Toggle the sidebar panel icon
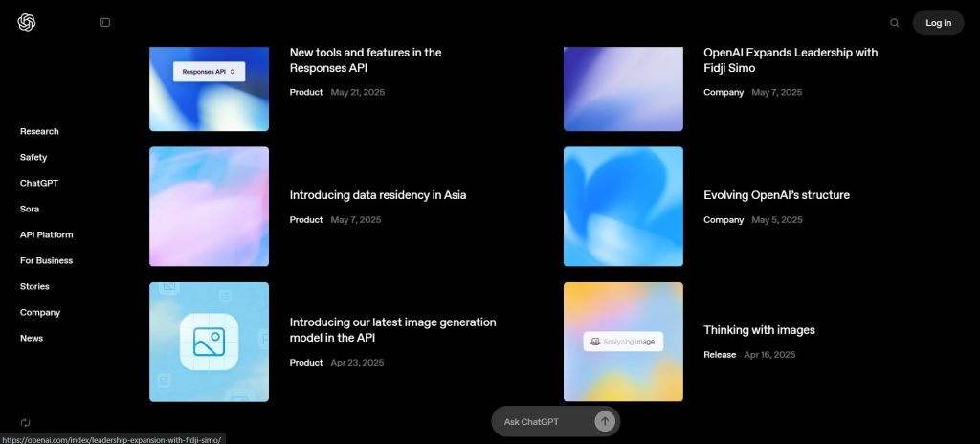980x444 pixels. (105, 23)
